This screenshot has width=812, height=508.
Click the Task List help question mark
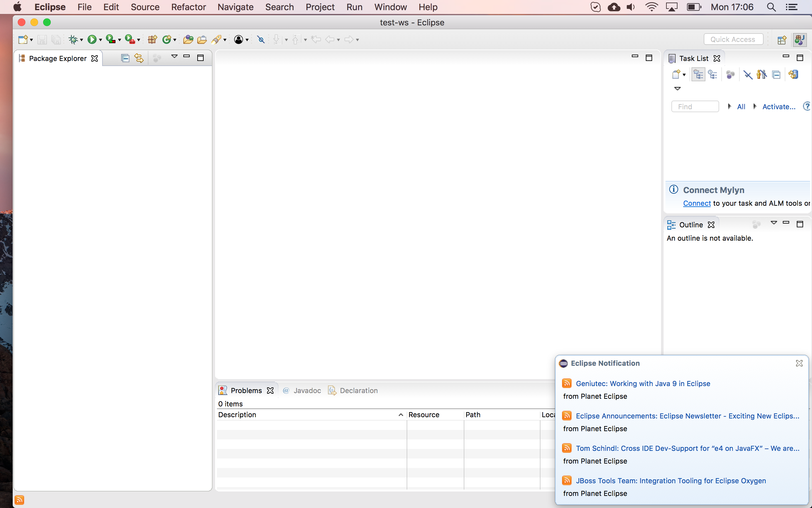click(807, 106)
